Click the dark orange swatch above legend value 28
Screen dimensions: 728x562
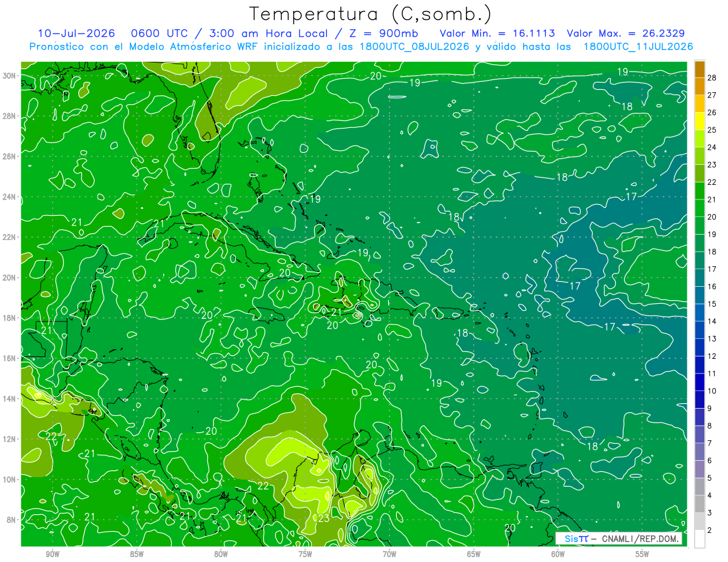tap(699, 69)
